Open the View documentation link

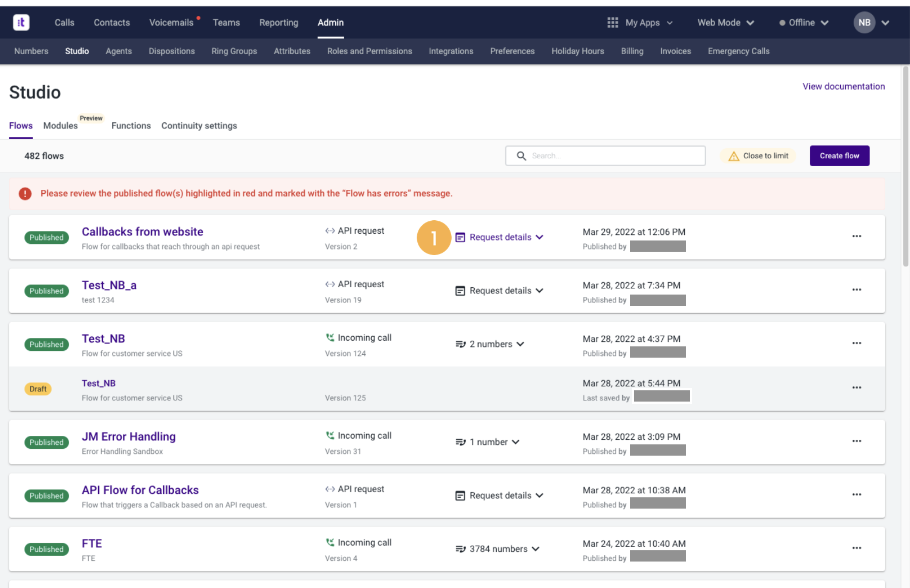point(844,86)
